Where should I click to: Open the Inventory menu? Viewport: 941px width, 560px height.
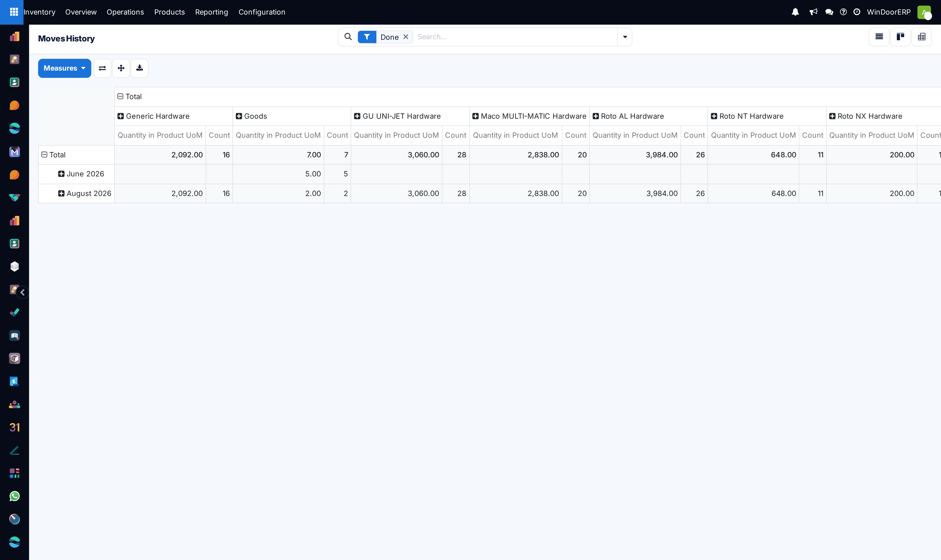[39, 12]
